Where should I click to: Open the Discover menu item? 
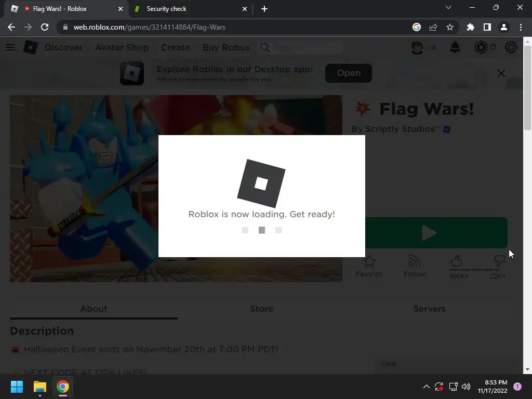(63, 47)
